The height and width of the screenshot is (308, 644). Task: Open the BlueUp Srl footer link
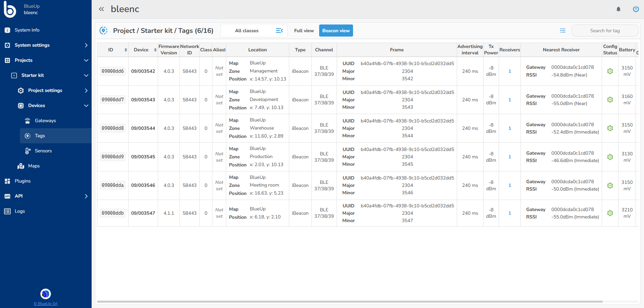pos(46,304)
